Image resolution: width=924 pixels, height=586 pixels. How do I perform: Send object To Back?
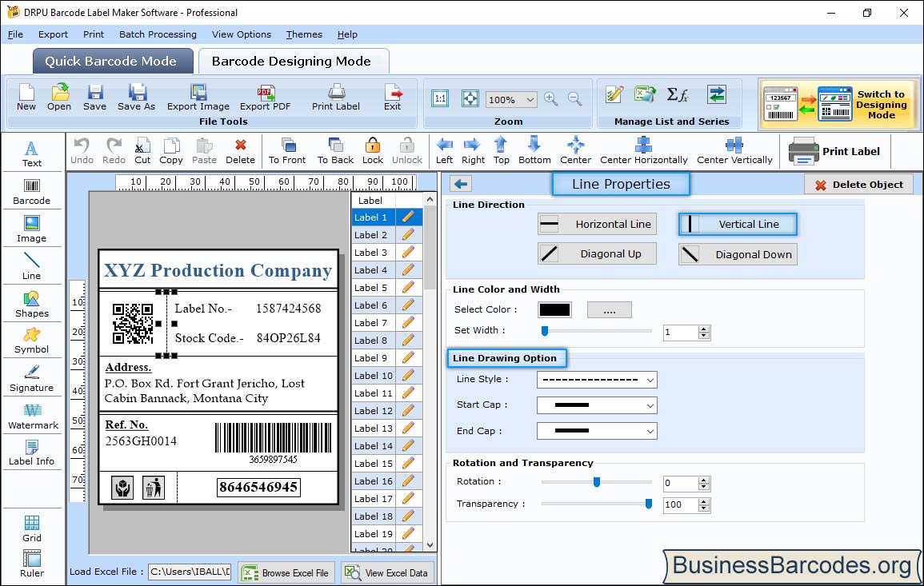pyautogui.click(x=335, y=151)
